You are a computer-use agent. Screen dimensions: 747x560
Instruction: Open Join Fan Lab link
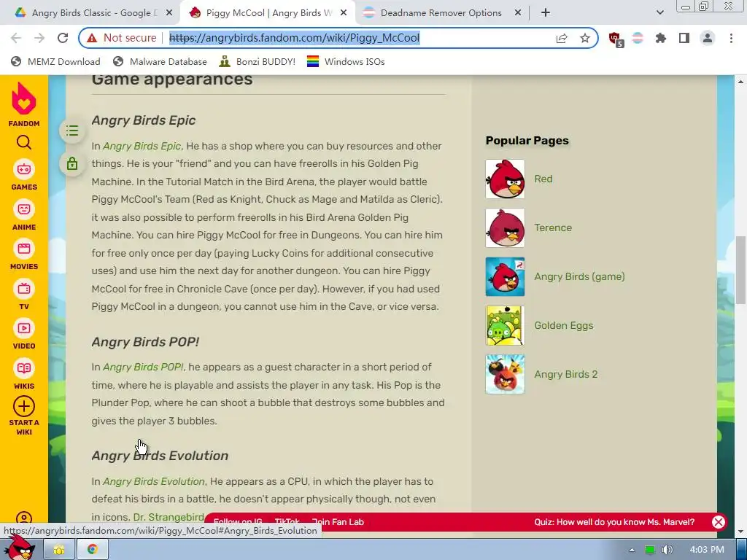pyautogui.click(x=338, y=522)
